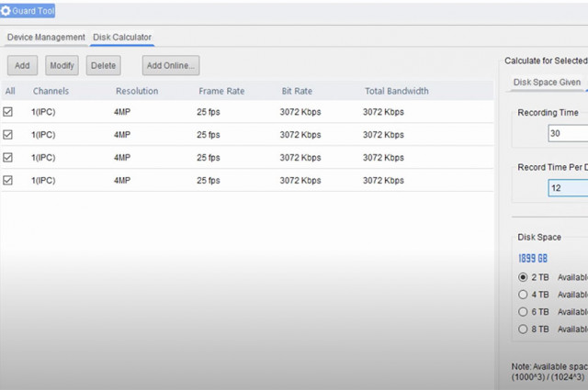
Task: Click the All column header
Action: click(10, 91)
